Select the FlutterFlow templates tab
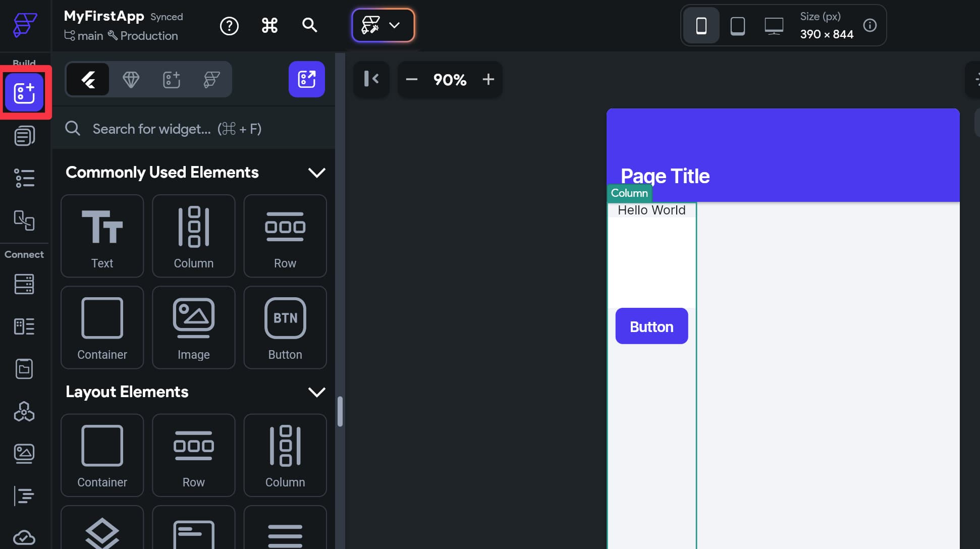This screenshot has width=980, height=549. click(x=211, y=79)
